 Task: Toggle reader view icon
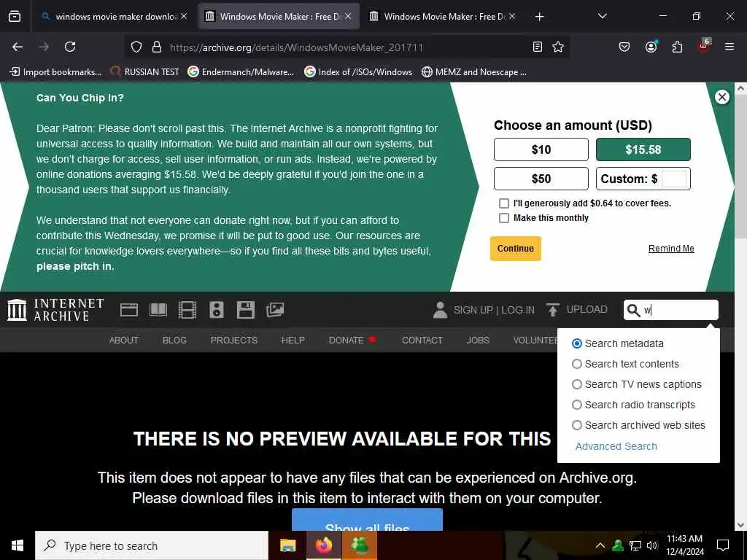point(538,47)
